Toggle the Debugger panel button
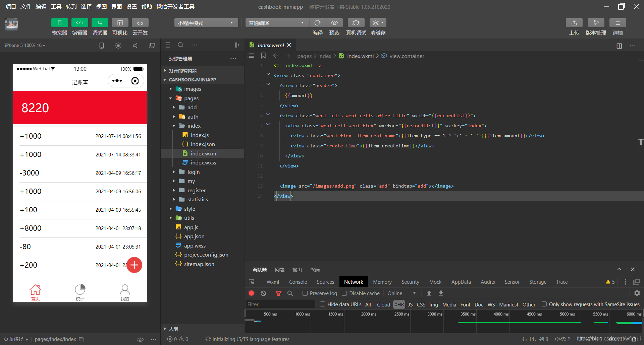The image size is (644, 345). [100, 23]
